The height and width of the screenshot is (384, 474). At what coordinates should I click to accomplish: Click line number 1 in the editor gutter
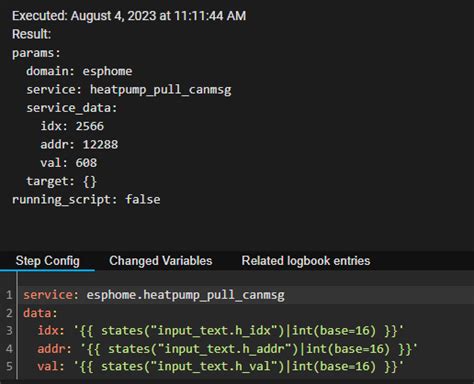(x=9, y=295)
